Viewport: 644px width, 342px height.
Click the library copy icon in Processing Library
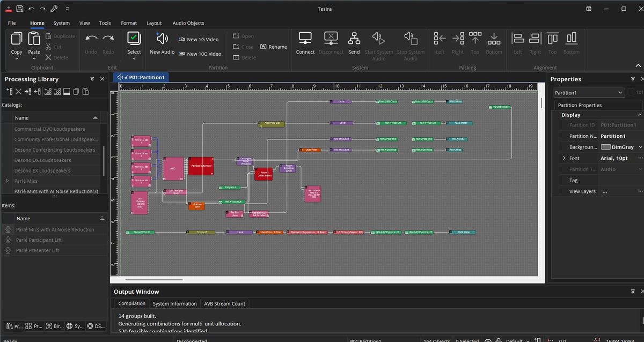(x=76, y=92)
